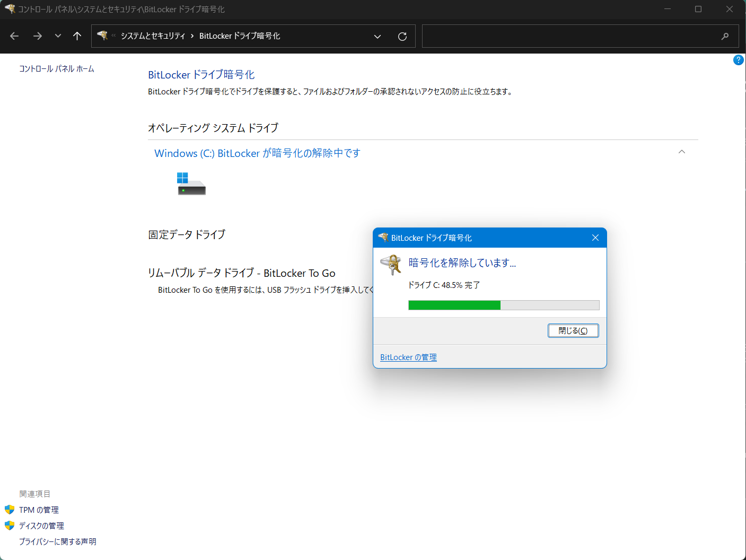This screenshot has height=560, width=746.
Task: Select the BitLocker ドライブ暗号化 breadcrumb
Action: point(240,36)
